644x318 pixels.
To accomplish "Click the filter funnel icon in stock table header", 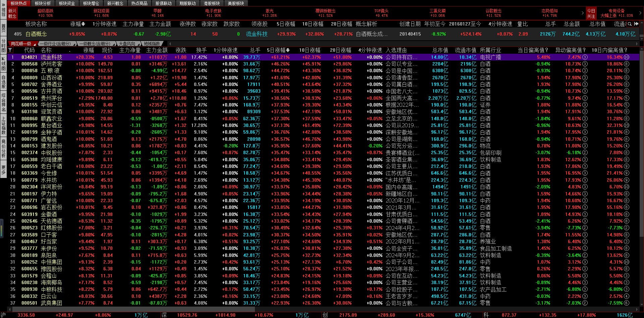I will click(10, 50).
